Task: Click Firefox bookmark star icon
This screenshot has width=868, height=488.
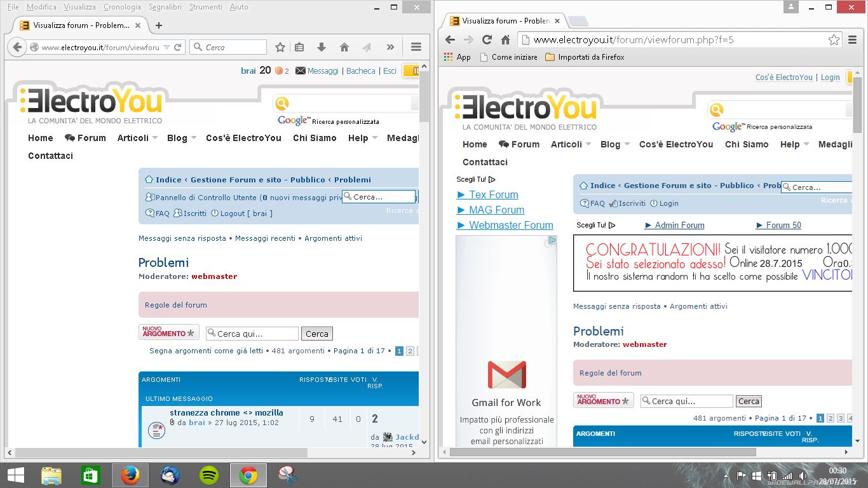Action: pos(280,47)
